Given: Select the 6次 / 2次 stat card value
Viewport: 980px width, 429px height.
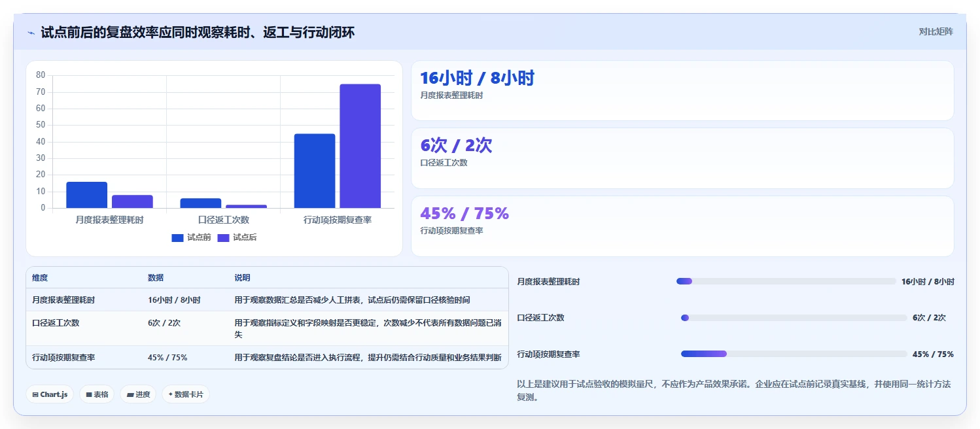Looking at the screenshot, I should (456, 146).
